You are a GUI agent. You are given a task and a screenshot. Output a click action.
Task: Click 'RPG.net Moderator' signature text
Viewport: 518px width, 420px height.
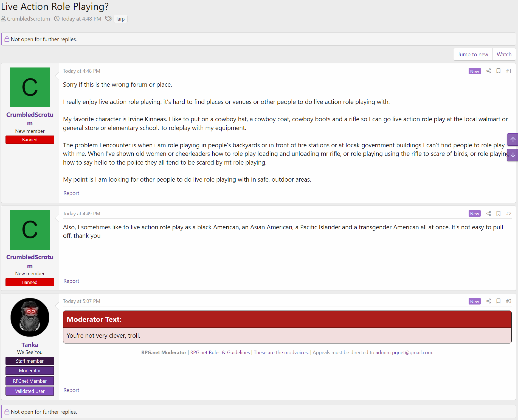(164, 353)
